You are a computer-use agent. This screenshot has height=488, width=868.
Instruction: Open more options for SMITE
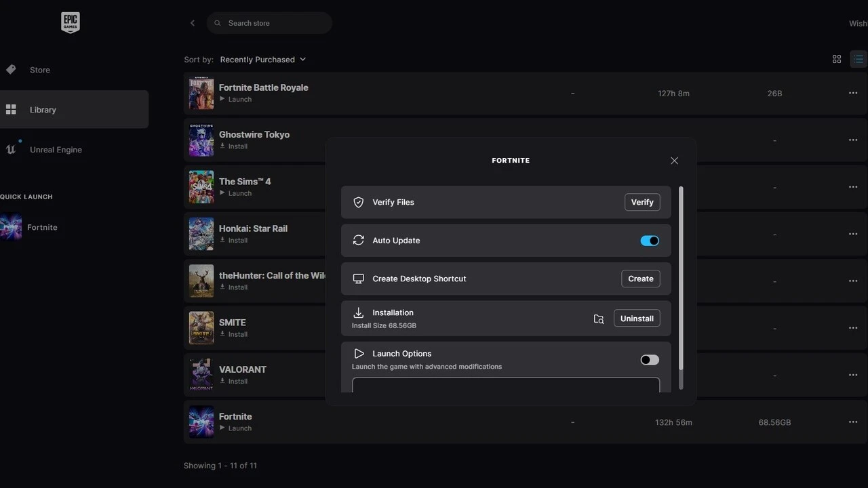(853, 328)
